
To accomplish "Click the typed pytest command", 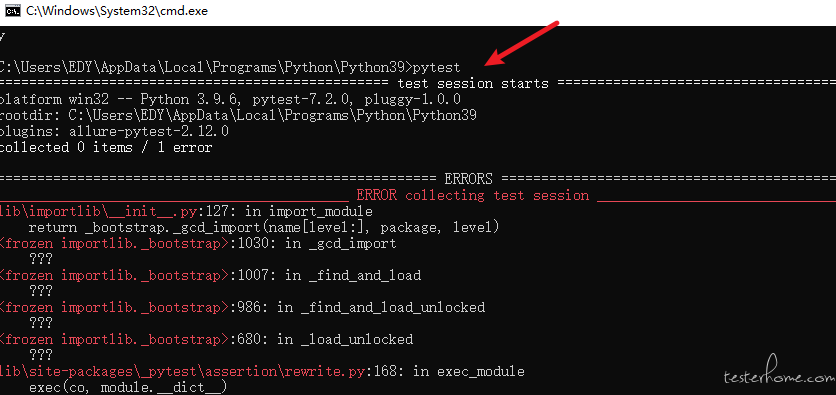I will click(437, 68).
